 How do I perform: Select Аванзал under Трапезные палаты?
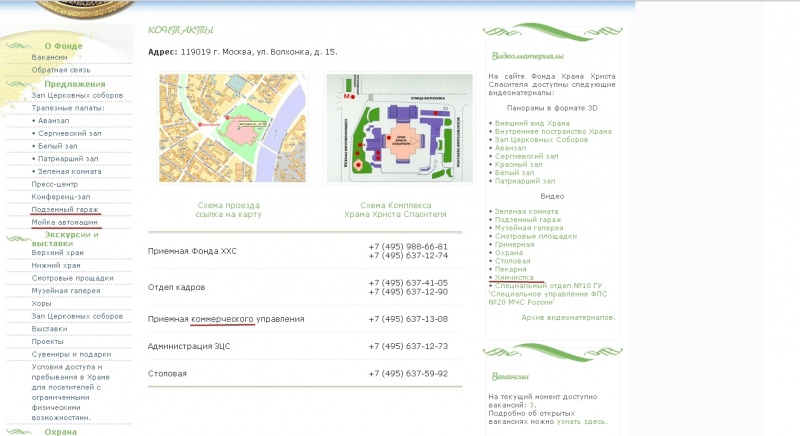point(53,120)
